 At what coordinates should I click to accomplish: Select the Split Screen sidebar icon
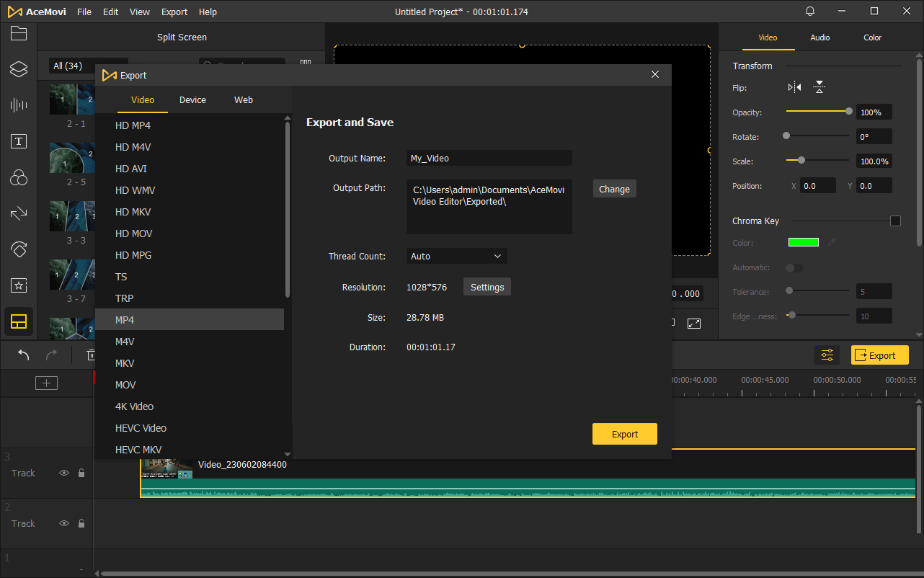point(19,321)
